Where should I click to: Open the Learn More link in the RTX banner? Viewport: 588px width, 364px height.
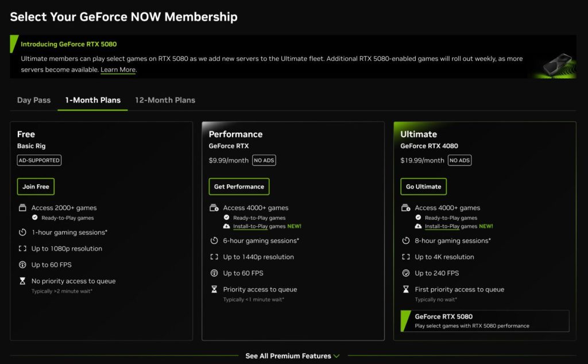point(118,69)
